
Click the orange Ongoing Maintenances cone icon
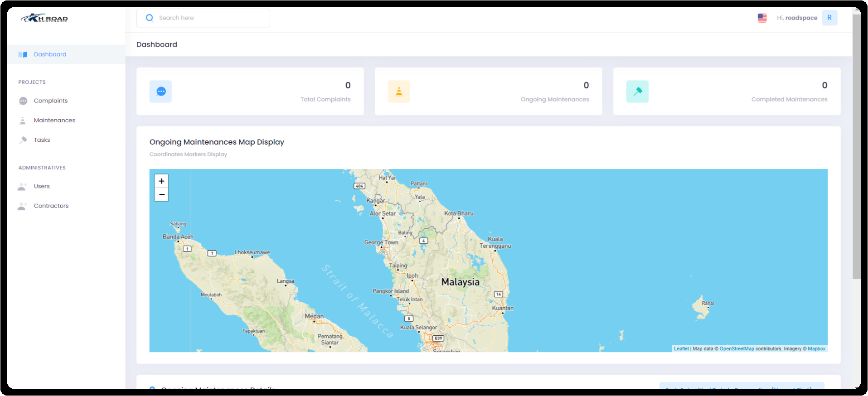pyautogui.click(x=399, y=92)
